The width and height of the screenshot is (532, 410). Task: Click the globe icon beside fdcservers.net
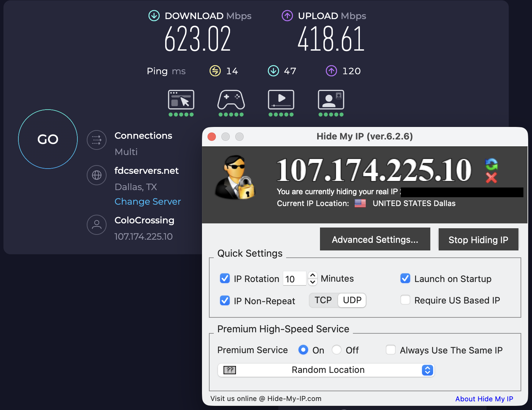tap(96, 175)
